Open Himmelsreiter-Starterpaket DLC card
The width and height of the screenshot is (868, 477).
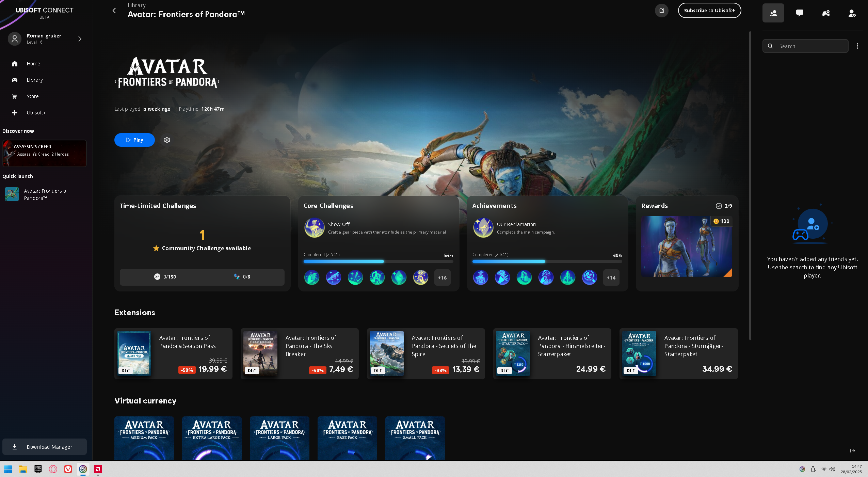click(x=552, y=353)
